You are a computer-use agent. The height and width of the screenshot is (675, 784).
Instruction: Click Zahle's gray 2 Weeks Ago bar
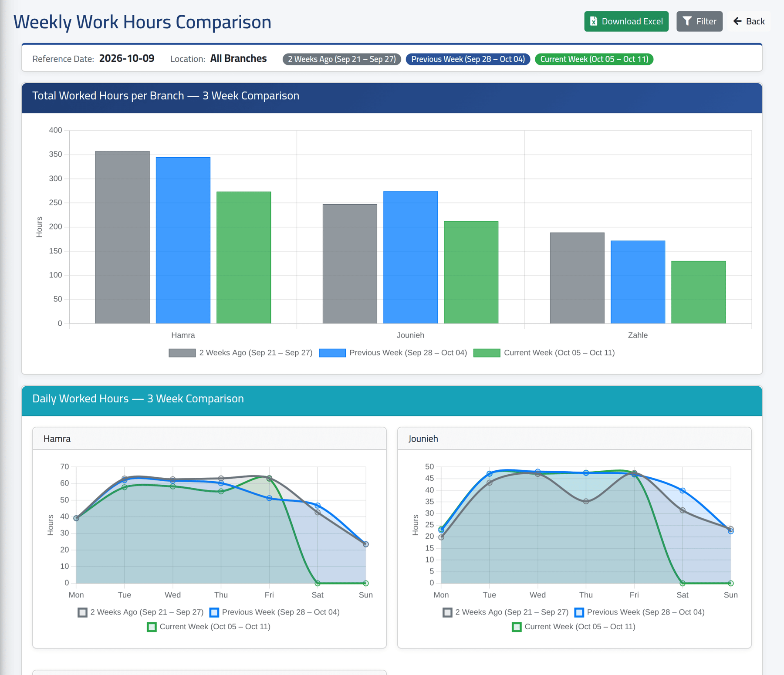577,278
